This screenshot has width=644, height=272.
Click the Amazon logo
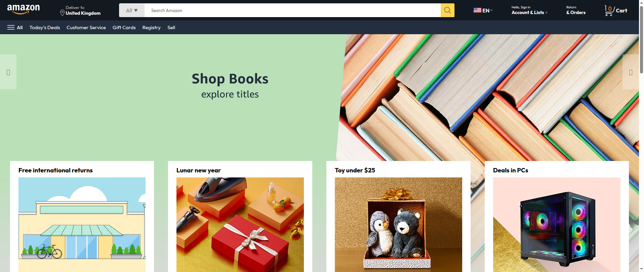point(23,9)
